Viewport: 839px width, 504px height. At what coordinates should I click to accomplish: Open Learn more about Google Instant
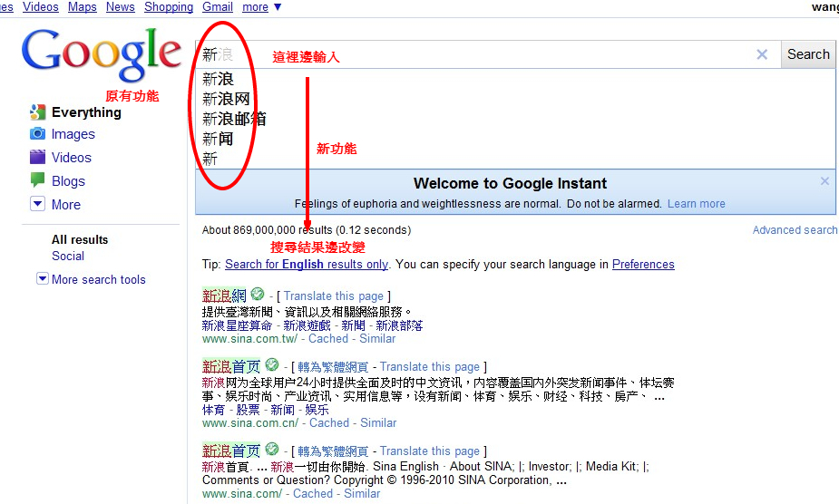(696, 204)
